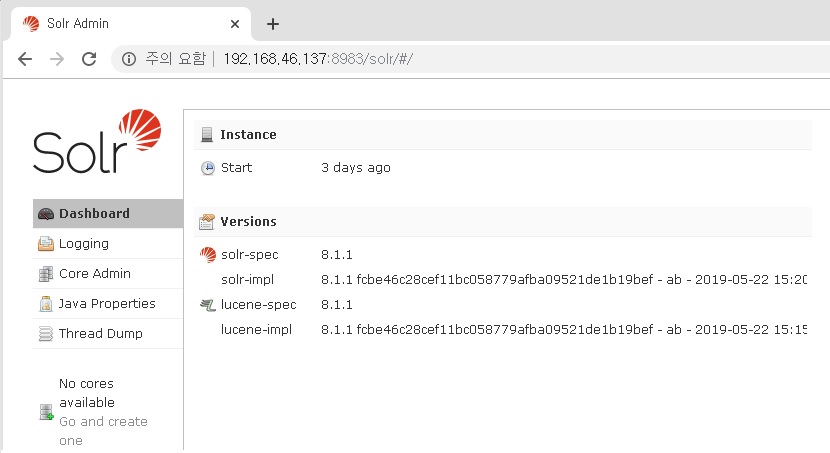Click the browser forward arrow
Image resolution: width=830 pixels, height=453 pixels.
(x=57, y=59)
